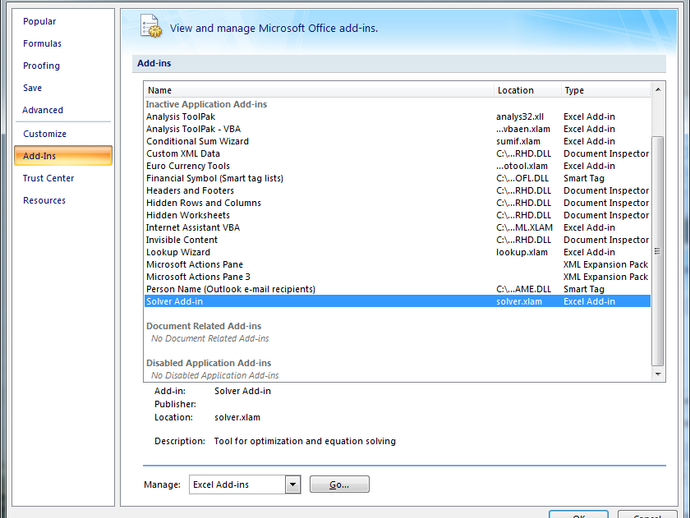Viewport: 690px width, 518px height.
Task: Expand the Manage dropdown arrow
Action: pos(293,485)
